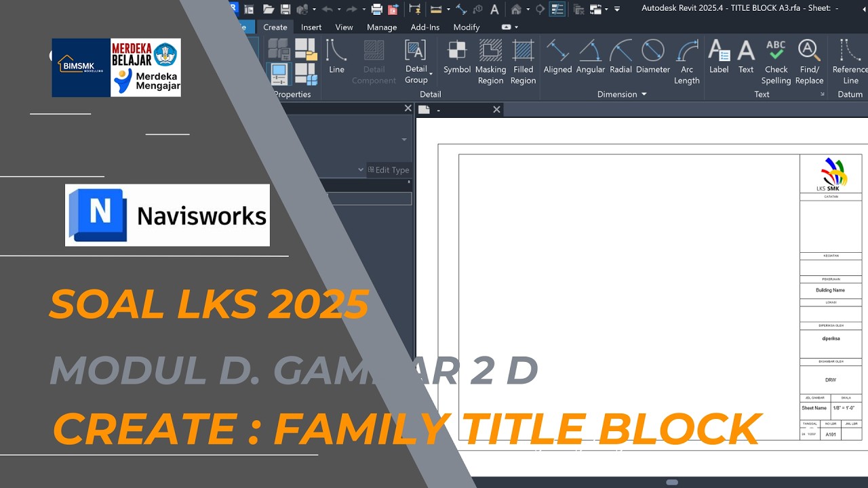The height and width of the screenshot is (488, 868).
Task: Select the Text tool in ribbon
Action: point(746,57)
